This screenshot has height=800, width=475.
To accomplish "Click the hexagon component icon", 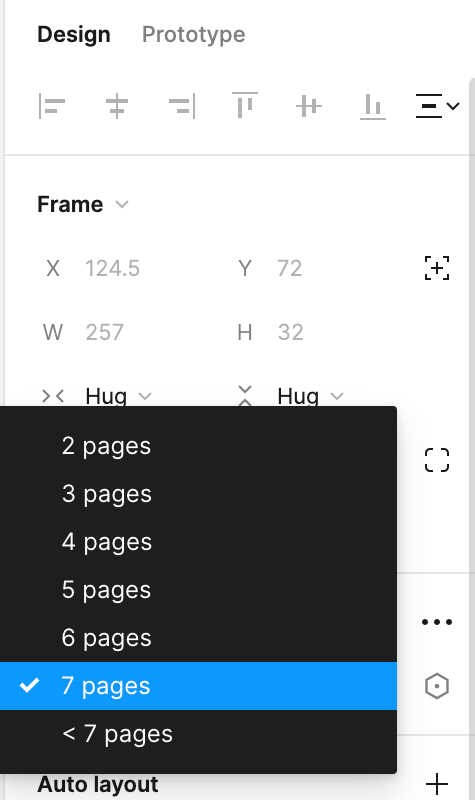I will 437,686.
